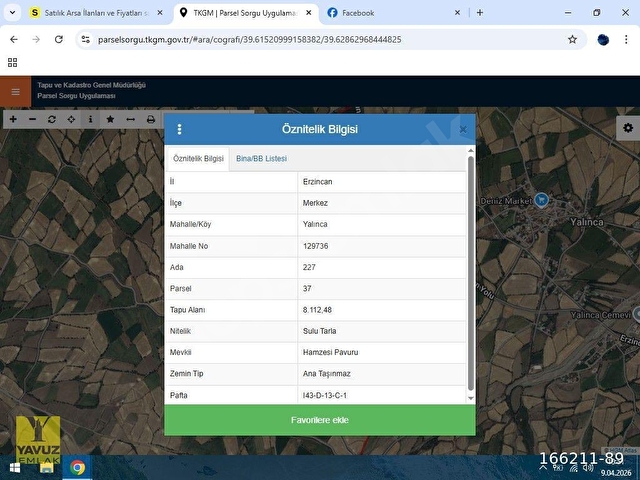This screenshot has height=480, width=640.
Task: Click the address bar URL
Action: (249, 40)
